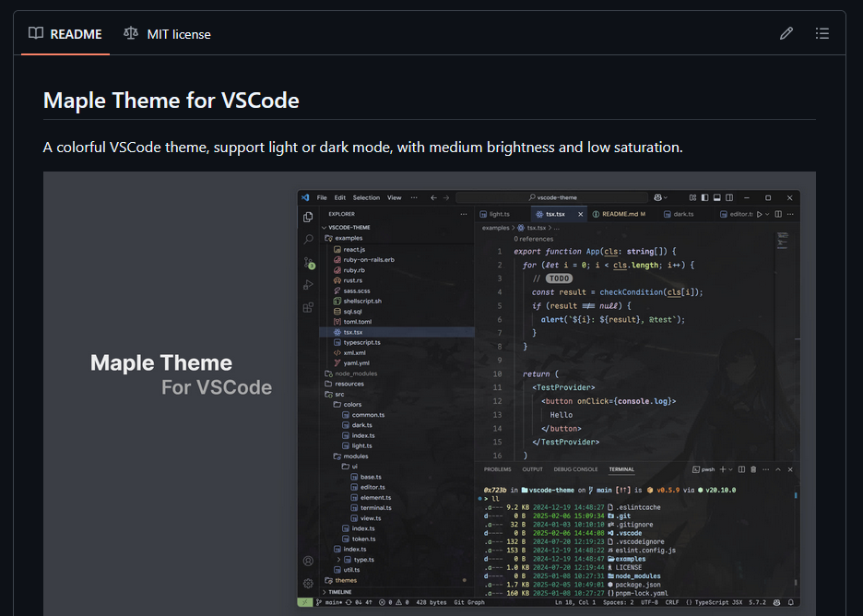Toggle the primary side bar icon
The width and height of the screenshot is (863, 616).
point(705,197)
